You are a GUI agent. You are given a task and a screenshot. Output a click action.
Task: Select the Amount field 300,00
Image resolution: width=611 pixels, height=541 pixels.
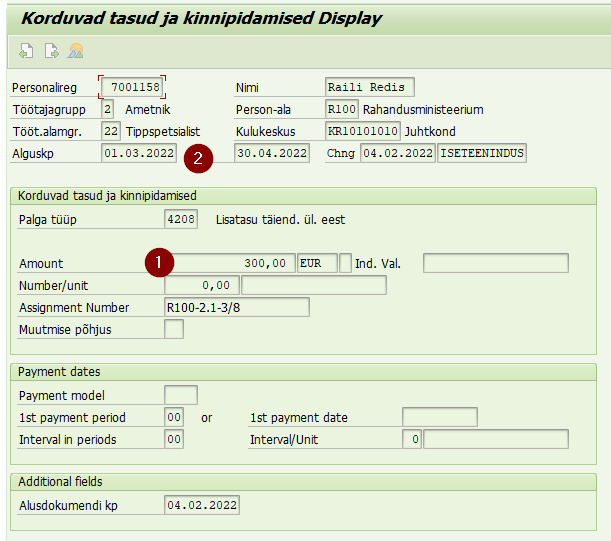click(x=230, y=263)
